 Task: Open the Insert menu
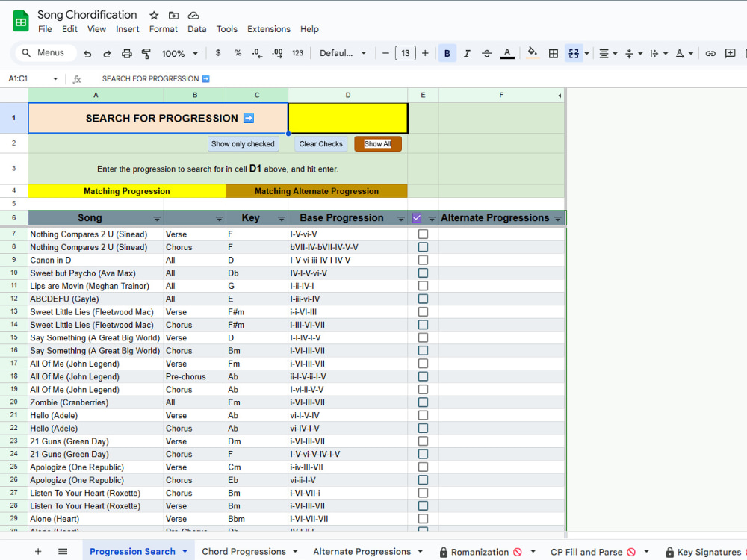pyautogui.click(x=127, y=29)
